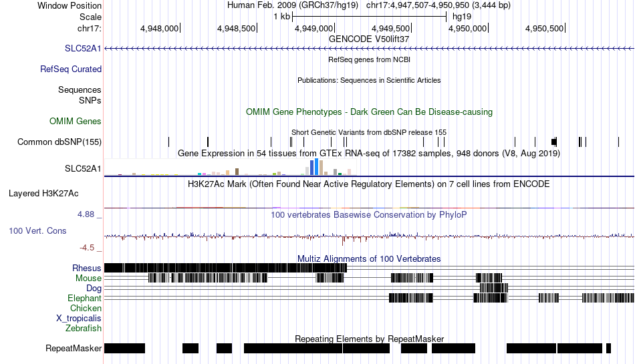Open the 100 Vert. Cons track label
The image size is (635, 364).
tap(37, 231)
